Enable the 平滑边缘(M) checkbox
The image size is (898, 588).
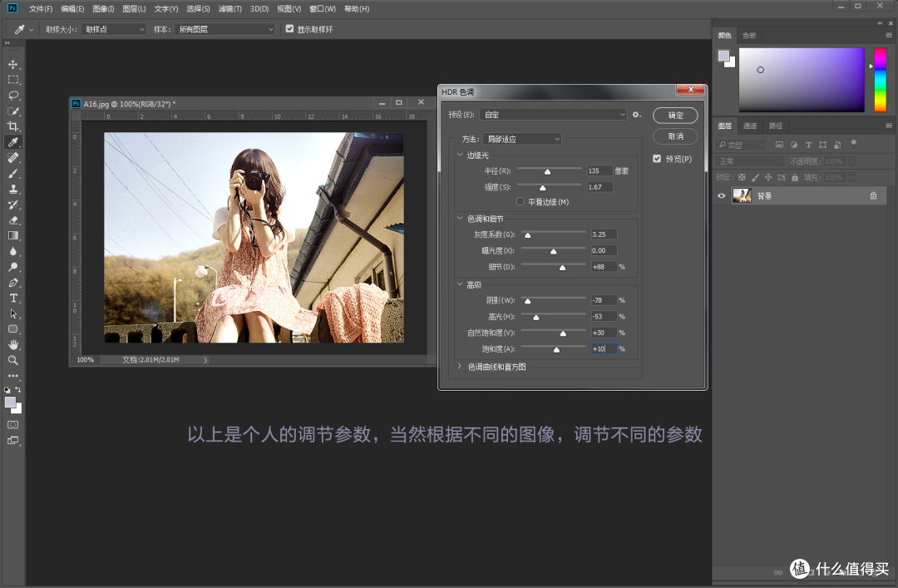tap(521, 200)
